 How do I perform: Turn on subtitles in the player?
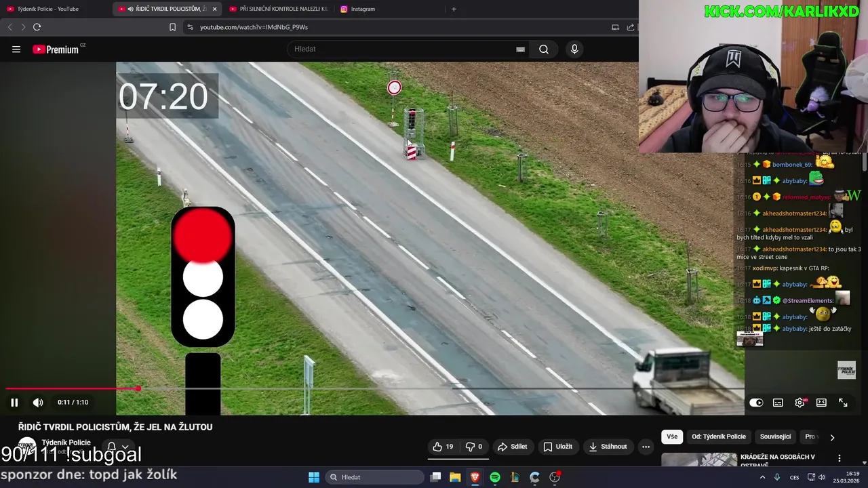point(778,403)
